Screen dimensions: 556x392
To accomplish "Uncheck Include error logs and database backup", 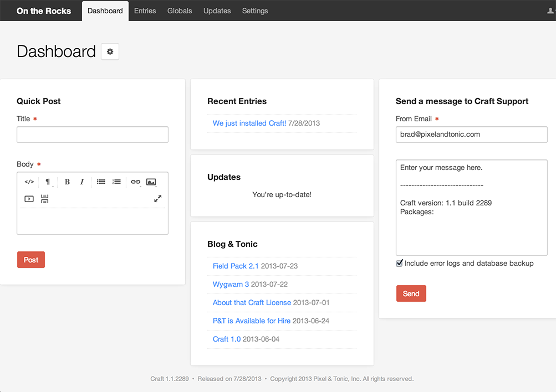I will pyautogui.click(x=399, y=264).
